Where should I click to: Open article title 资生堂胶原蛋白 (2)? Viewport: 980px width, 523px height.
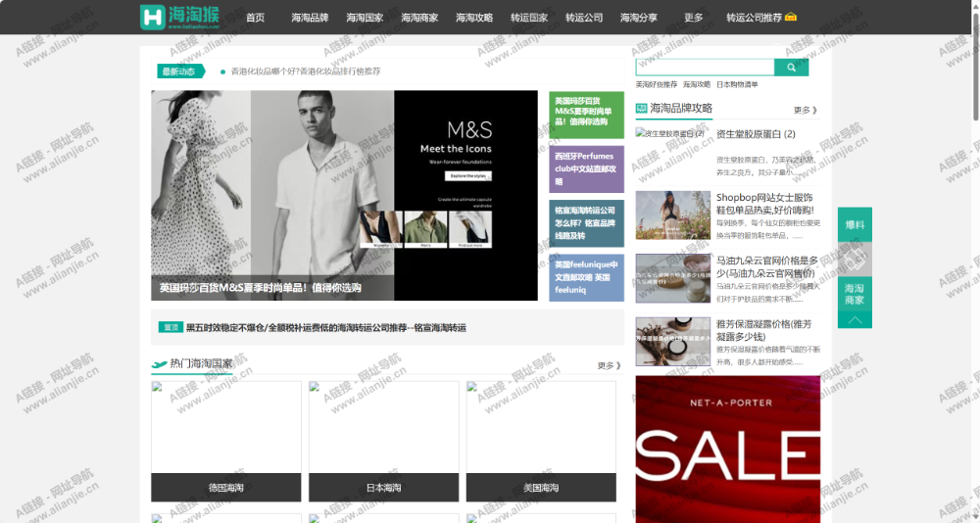[756, 134]
